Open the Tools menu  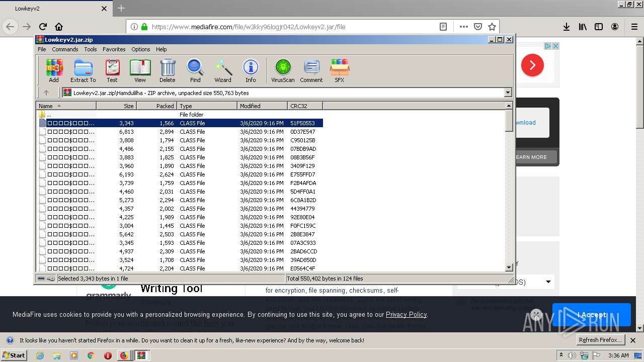pos(91,49)
